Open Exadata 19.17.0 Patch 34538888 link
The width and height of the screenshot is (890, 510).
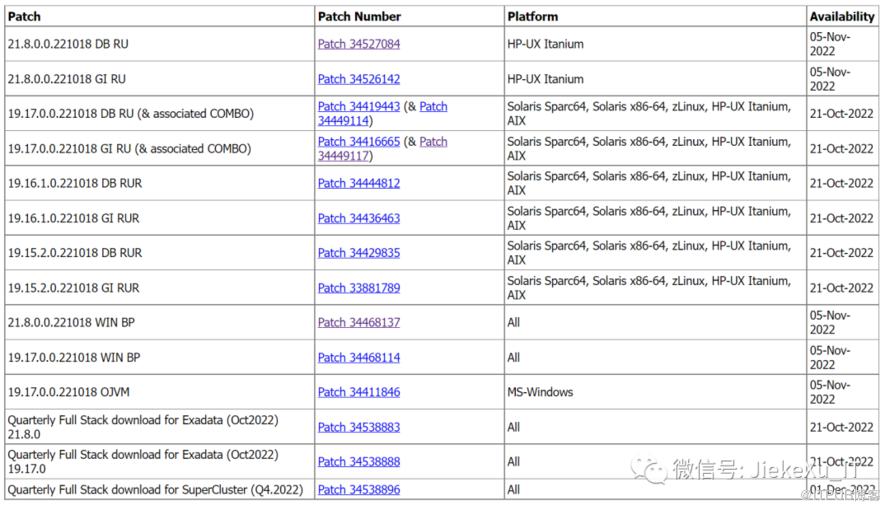click(x=358, y=462)
